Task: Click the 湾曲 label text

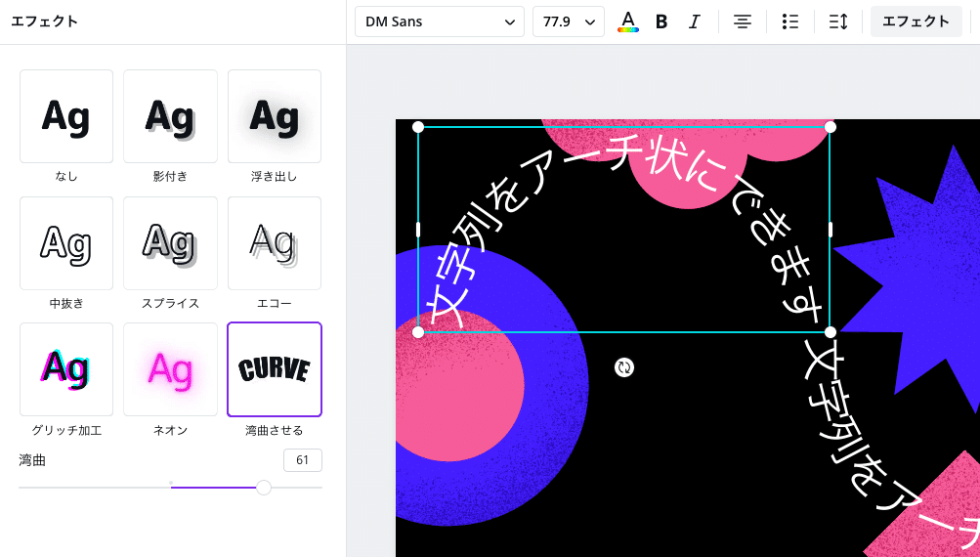Action: [32, 460]
